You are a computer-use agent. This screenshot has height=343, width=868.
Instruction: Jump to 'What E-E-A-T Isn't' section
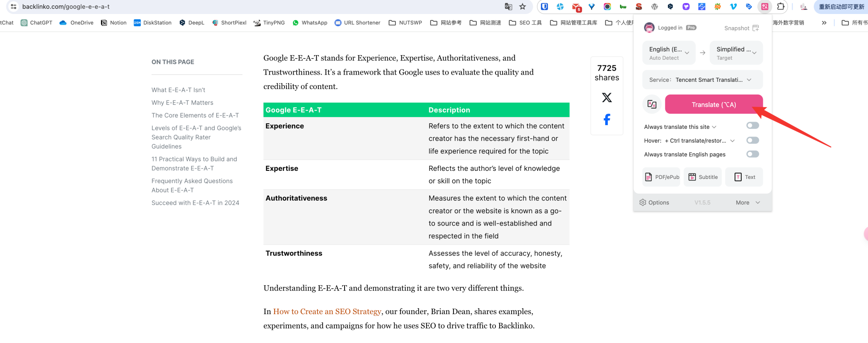(x=178, y=90)
